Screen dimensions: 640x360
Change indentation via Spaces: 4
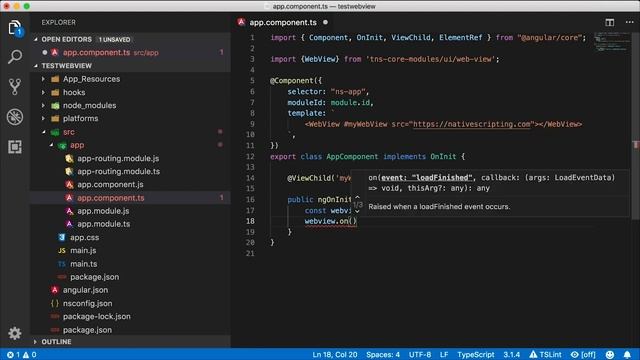point(383,355)
